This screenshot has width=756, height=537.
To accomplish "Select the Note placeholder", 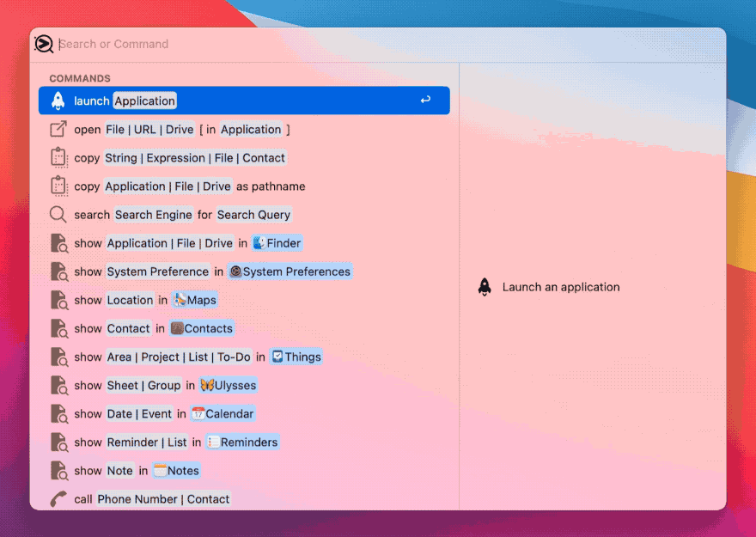I will (120, 471).
